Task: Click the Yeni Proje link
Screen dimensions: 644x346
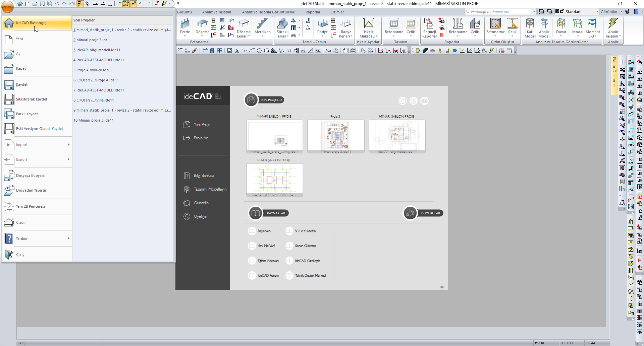Action: coord(202,125)
